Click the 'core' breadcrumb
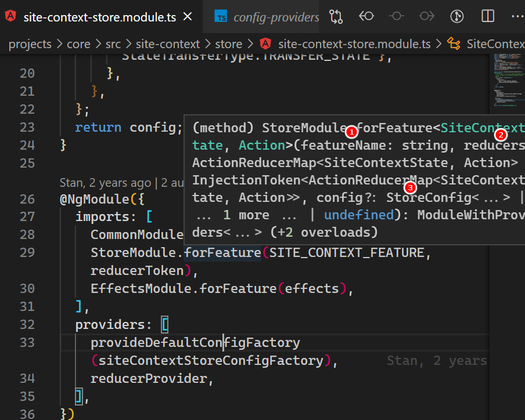 pyautogui.click(x=78, y=44)
